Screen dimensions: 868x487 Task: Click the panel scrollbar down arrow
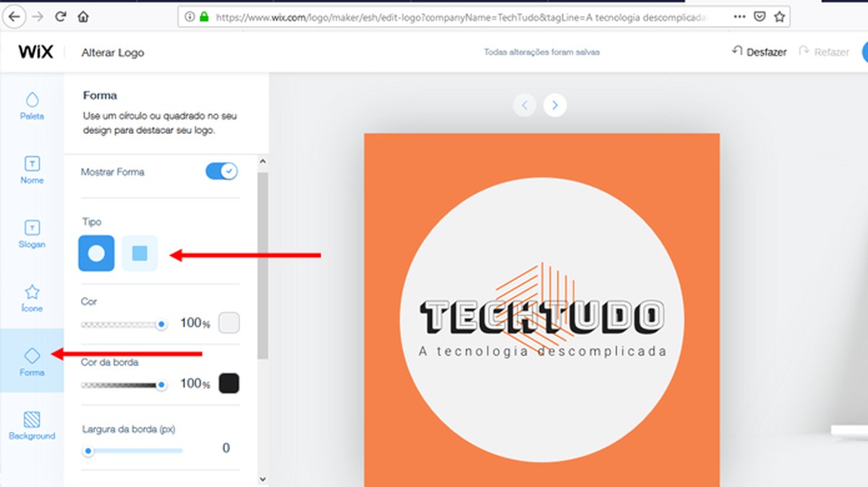263,479
